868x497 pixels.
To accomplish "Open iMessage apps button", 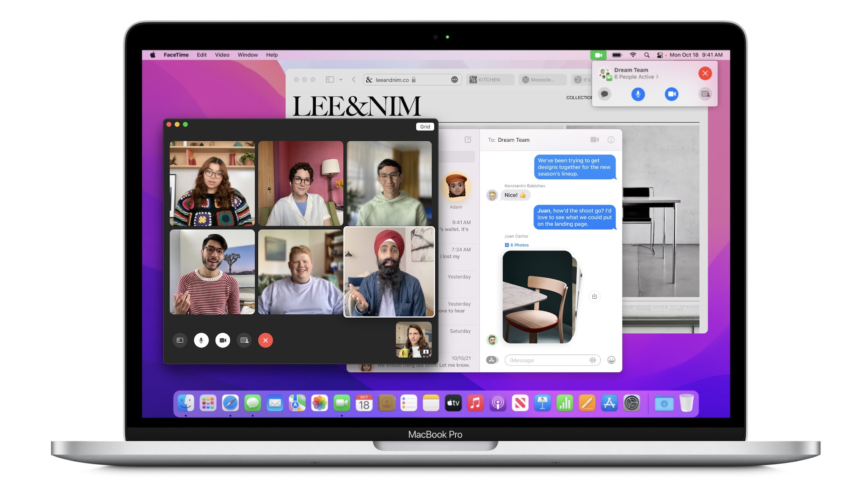I will pos(492,360).
